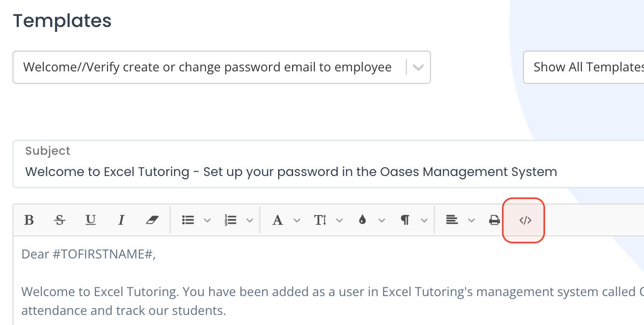
Task: Click the text alignment icon
Action: (452, 220)
